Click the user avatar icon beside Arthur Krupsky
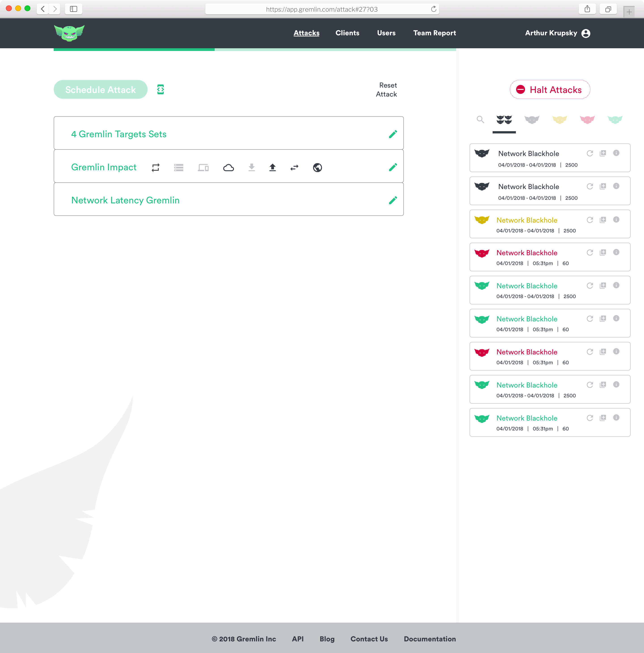This screenshot has width=644, height=653. point(585,34)
